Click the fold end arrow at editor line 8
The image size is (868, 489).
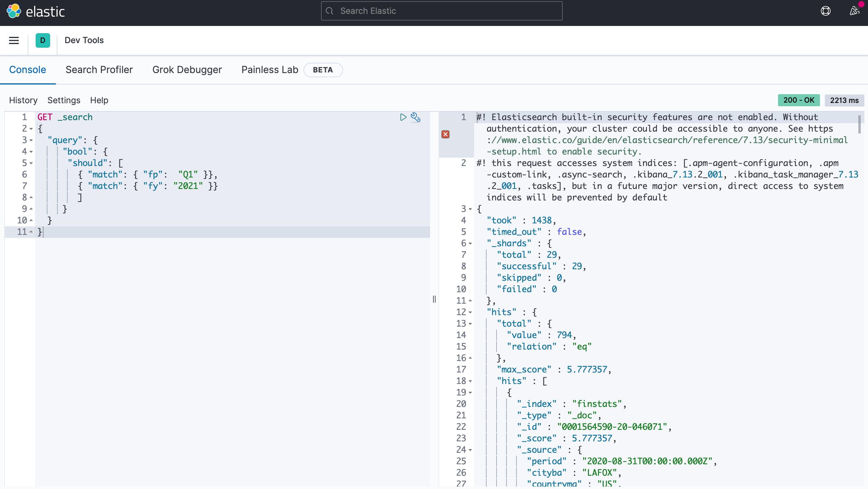pos(31,197)
